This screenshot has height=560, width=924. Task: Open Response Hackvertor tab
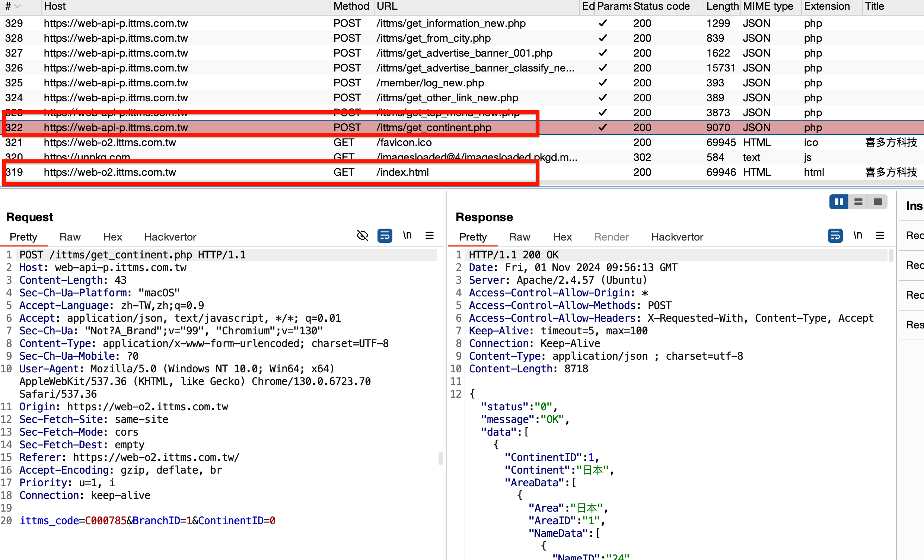pyautogui.click(x=677, y=237)
